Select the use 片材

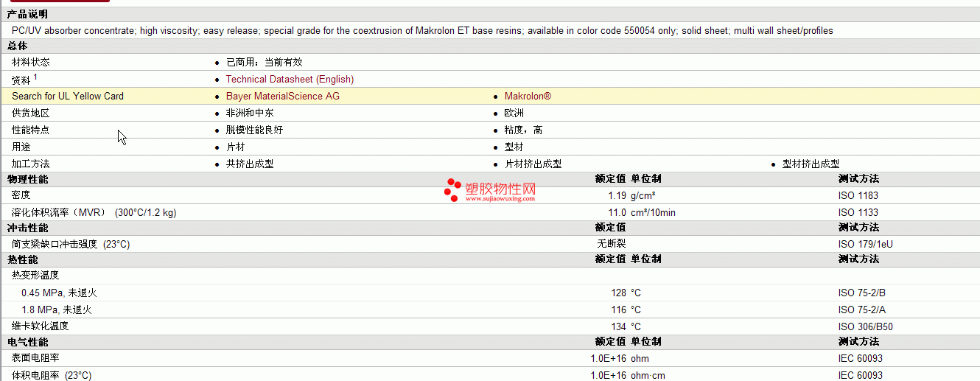[236, 147]
